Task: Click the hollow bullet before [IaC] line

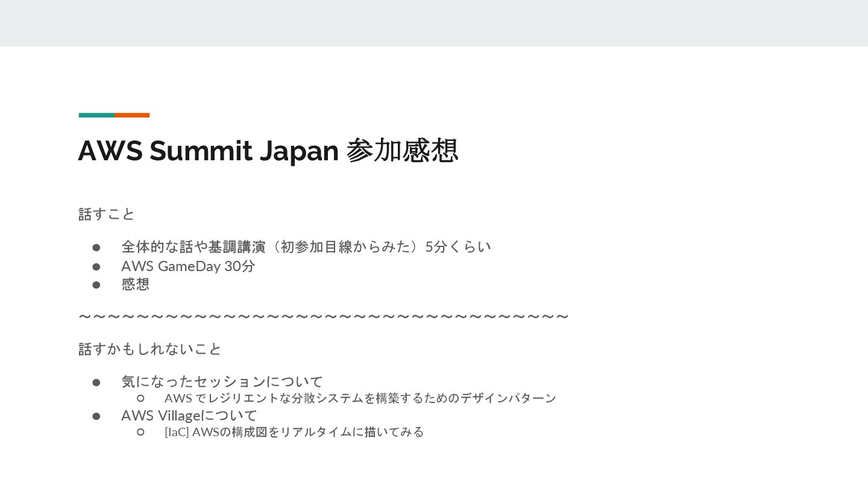Action: pyautogui.click(x=140, y=431)
